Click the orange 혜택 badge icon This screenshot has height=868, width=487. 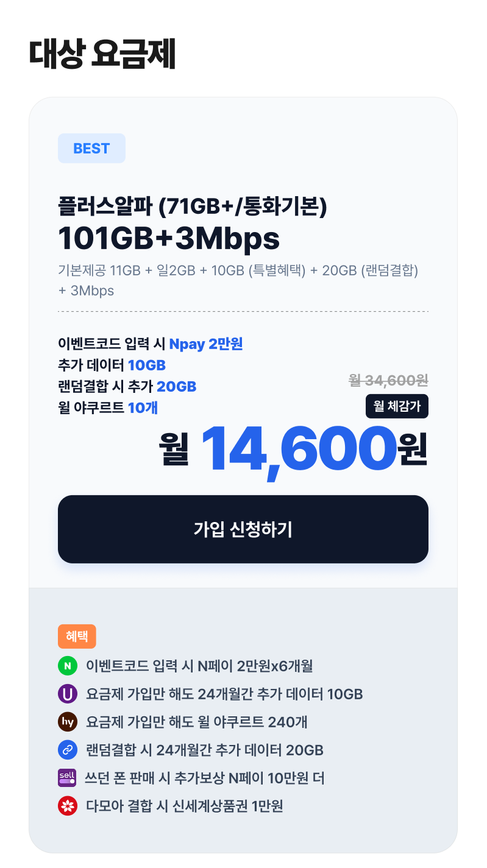[77, 636]
